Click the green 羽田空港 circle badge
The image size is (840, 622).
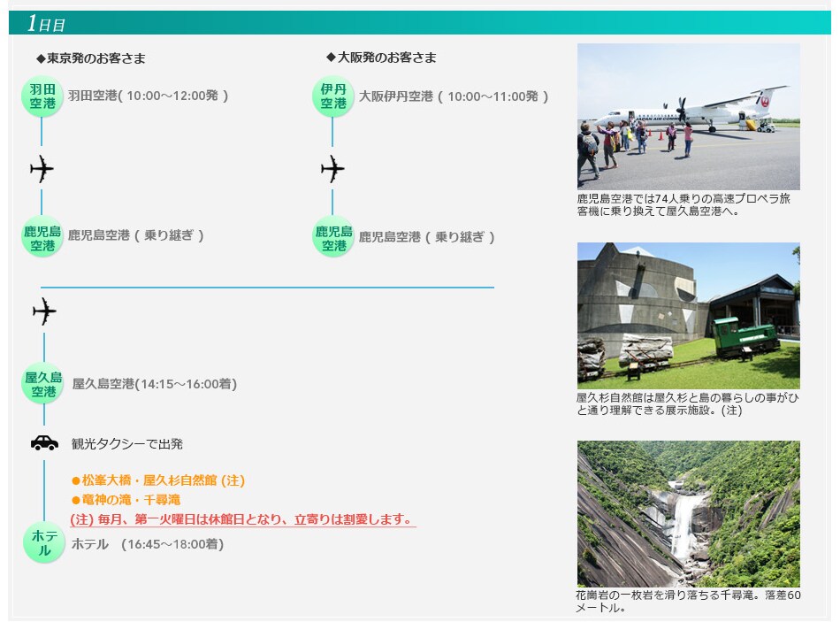[x=42, y=96]
